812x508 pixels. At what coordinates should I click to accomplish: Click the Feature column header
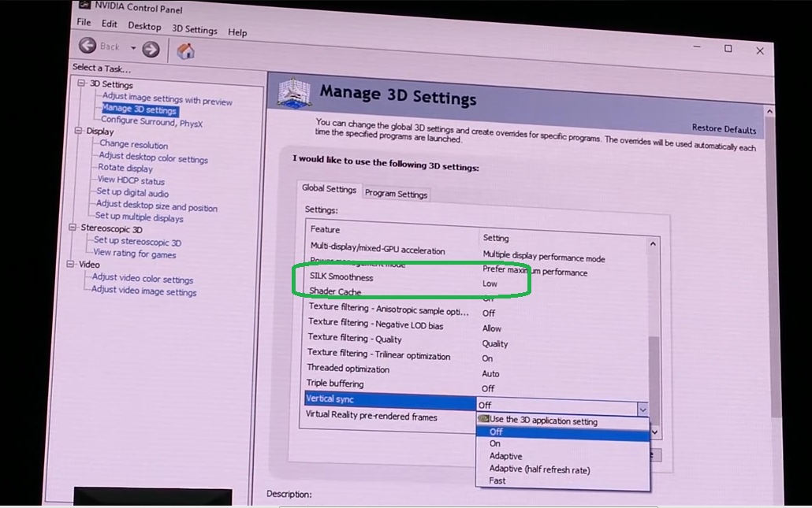click(x=325, y=229)
